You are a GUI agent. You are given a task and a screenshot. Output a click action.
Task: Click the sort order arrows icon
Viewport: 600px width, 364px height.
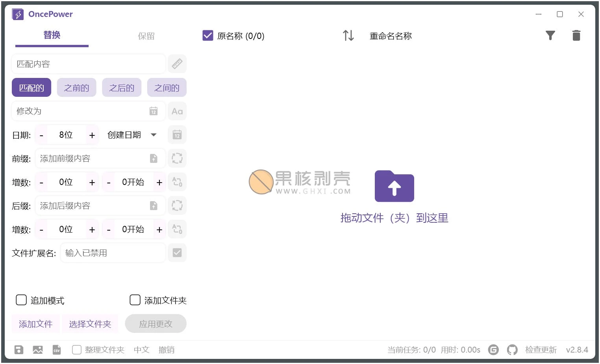(348, 35)
